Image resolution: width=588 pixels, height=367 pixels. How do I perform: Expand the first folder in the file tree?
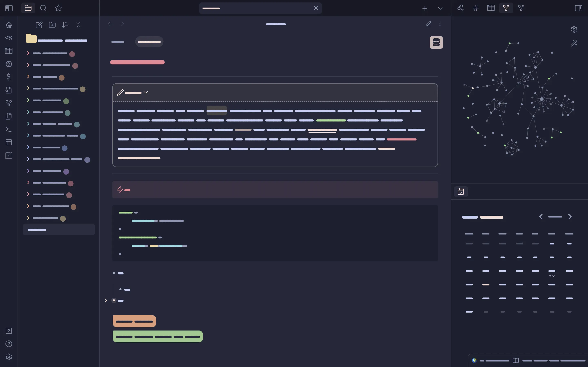click(28, 53)
